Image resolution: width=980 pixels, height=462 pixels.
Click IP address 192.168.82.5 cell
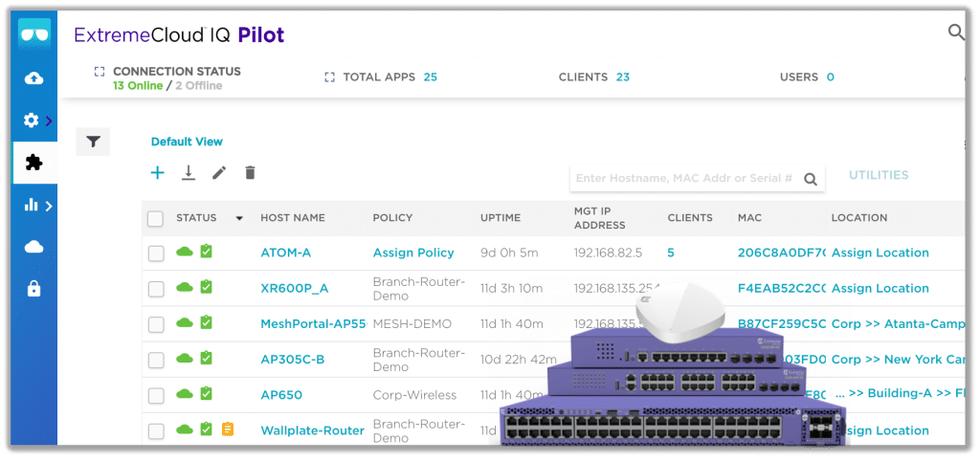point(608,253)
